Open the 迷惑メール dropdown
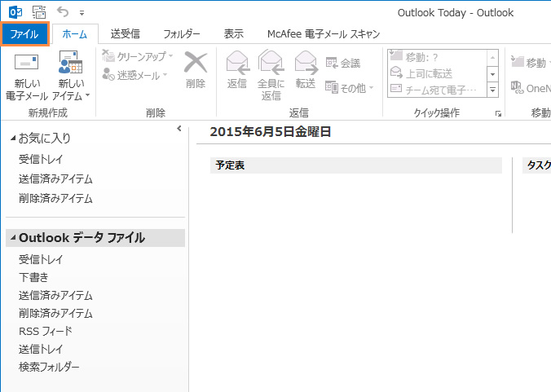The width and height of the screenshot is (551, 392). (134, 75)
